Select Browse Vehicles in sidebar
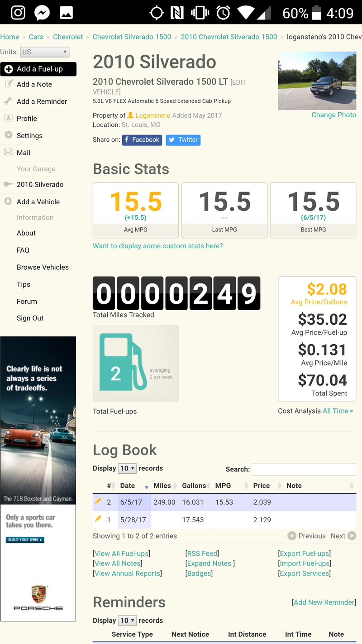362x644 pixels. pyautogui.click(x=43, y=267)
